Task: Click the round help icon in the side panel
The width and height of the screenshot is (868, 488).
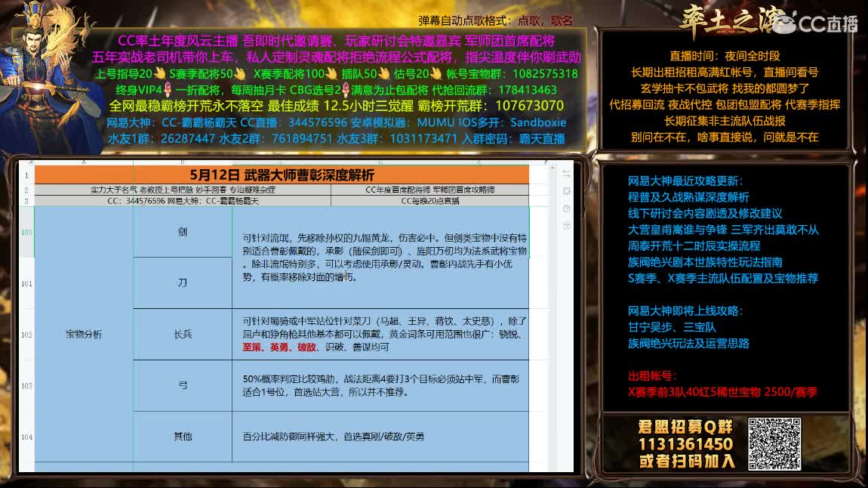Action: (x=566, y=208)
